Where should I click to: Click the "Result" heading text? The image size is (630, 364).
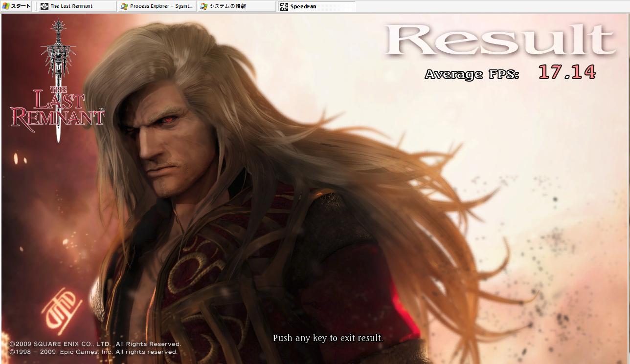[x=499, y=39]
